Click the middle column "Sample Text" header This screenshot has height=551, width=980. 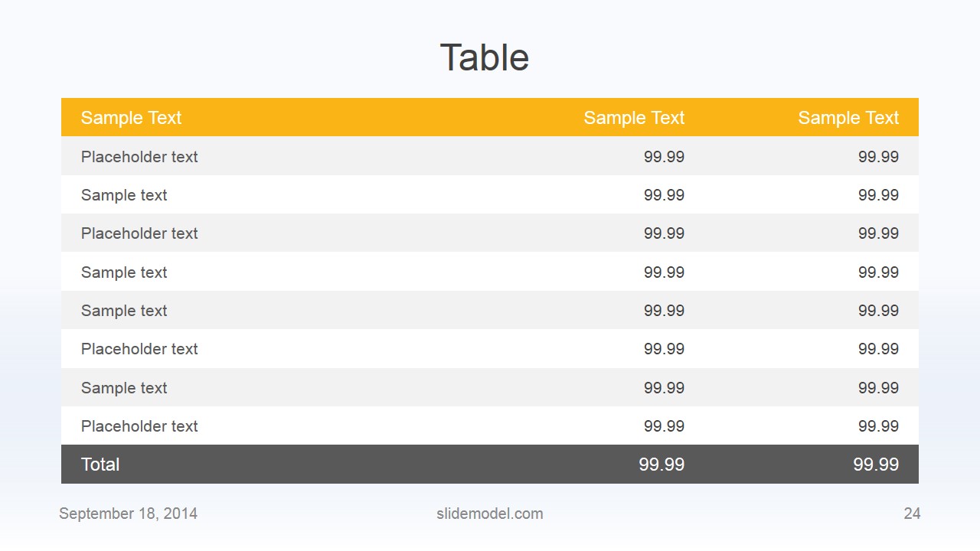tap(634, 118)
